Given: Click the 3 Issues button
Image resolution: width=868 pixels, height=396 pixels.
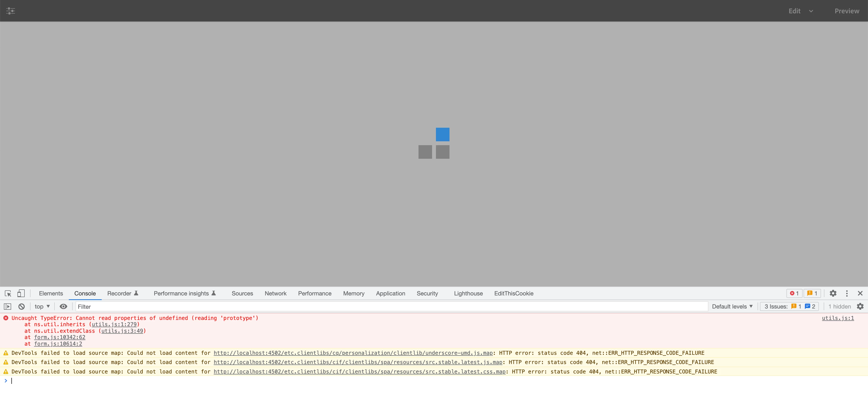Looking at the screenshot, I should click(x=789, y=307).
